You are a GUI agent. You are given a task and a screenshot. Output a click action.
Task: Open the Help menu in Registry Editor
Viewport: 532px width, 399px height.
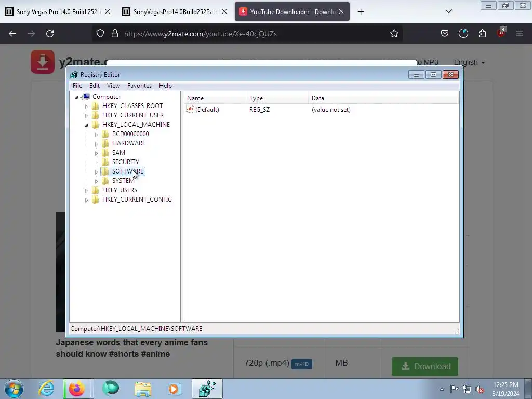point(165,86)
